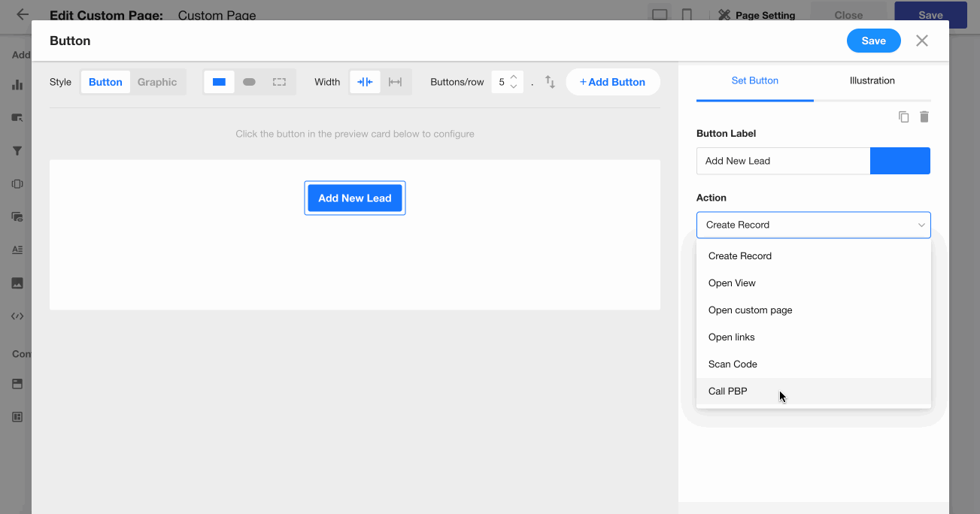The image size is (980, 514).
Task: Pick the dashed outline button shape
Action: pyautogui.click(x=279, y=82)
